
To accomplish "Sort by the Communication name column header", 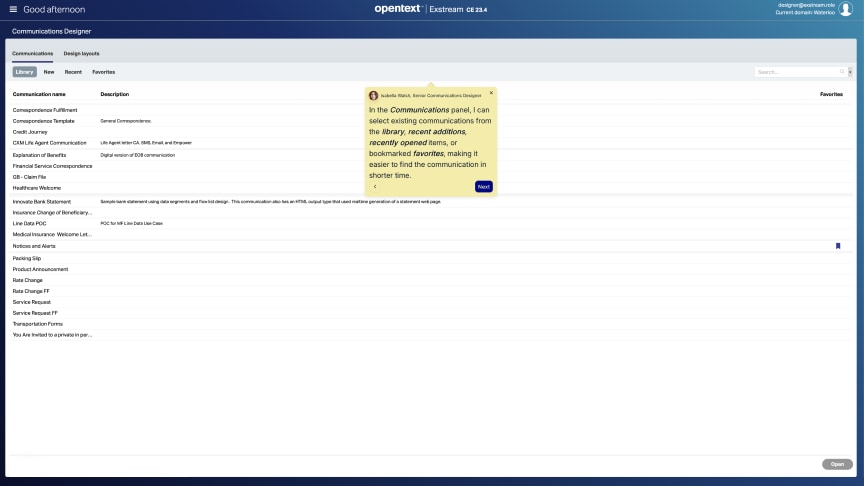I will 39,94.
